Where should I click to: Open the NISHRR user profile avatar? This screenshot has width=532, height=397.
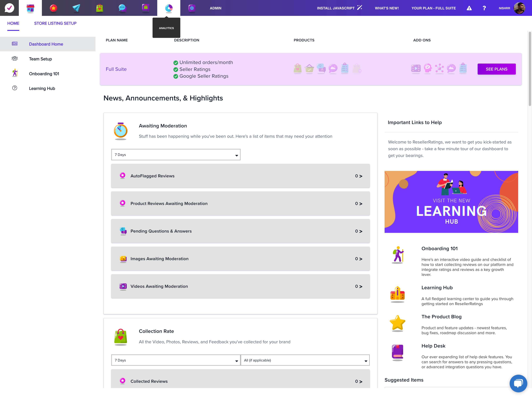(x=519, y=8)
